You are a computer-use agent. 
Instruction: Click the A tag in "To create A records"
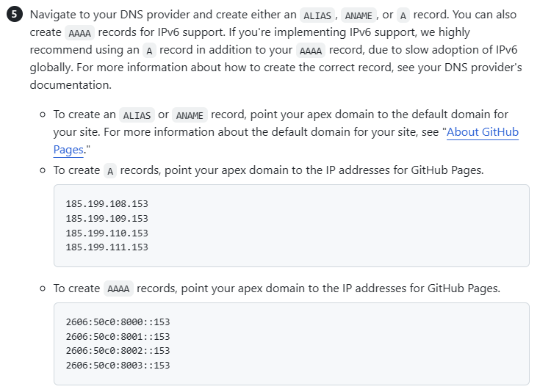pyautogui.click(x=110, y=171)
